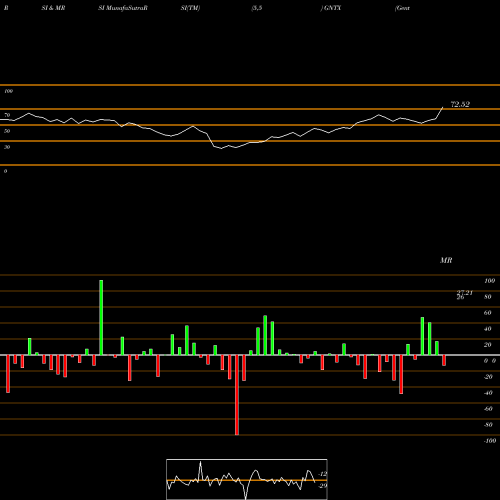Click the MR axis label 60

488,313
